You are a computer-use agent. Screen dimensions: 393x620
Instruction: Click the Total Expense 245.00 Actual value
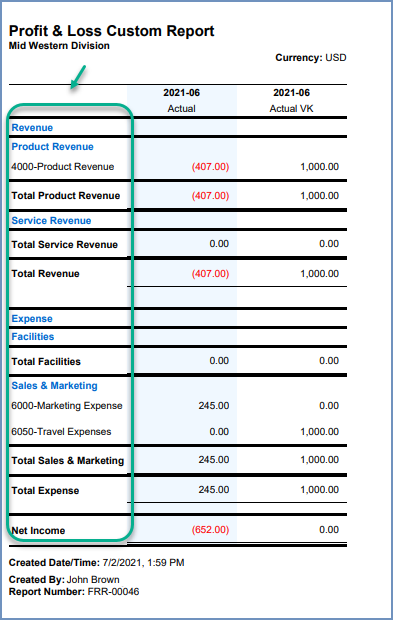pyautogui.click(x=214, y=490)
